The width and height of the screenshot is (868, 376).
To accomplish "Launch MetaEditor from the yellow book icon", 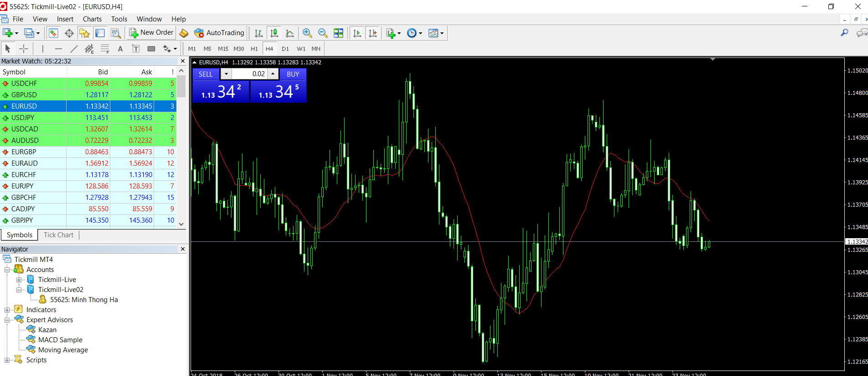I will pyautogui.click(x=184, y=33).
